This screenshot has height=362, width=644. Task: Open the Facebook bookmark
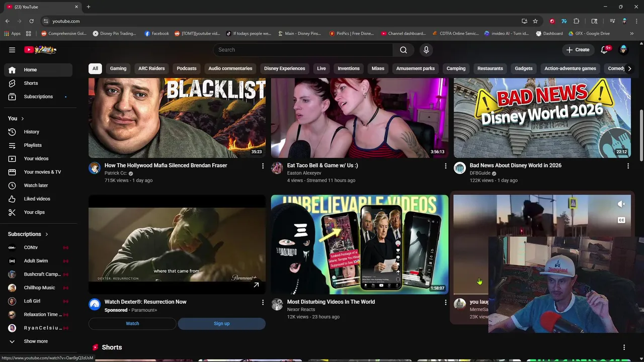156,34
